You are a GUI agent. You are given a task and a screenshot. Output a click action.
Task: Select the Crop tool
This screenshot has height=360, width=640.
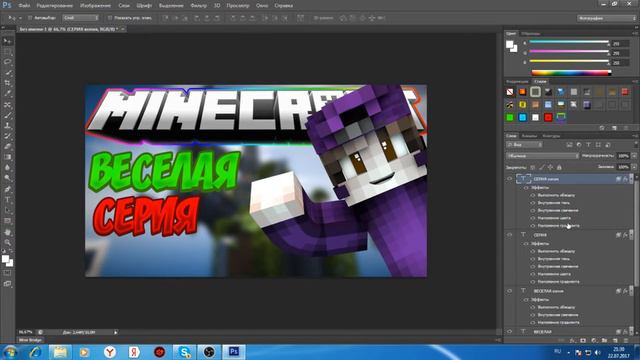(7, 83)
